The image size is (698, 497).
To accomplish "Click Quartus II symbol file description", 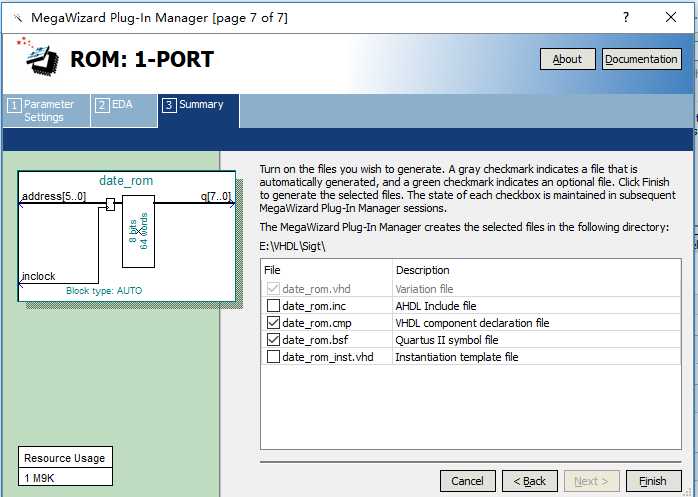I will point(447,340).
